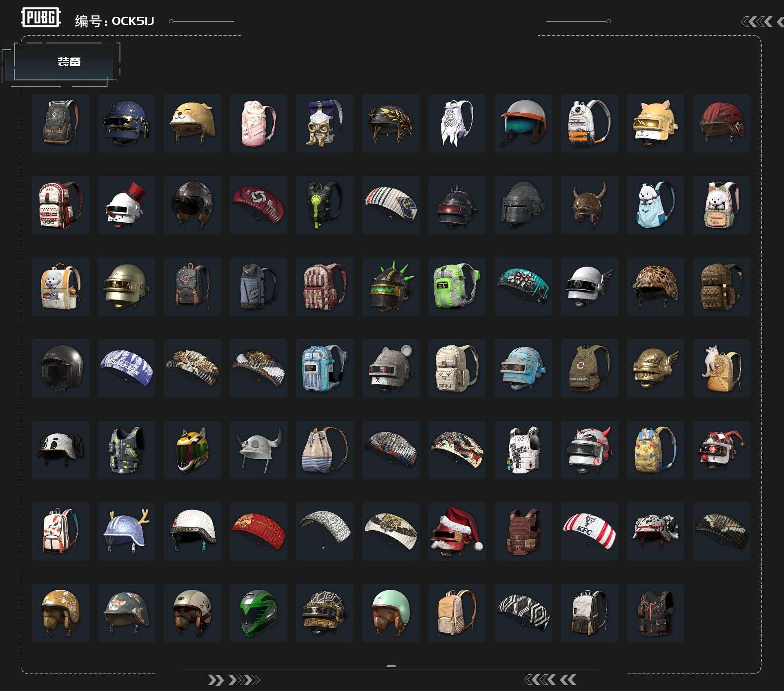The image size is (784, 691).
Task: Select the white helmet with teal visor
Action: 523,123
